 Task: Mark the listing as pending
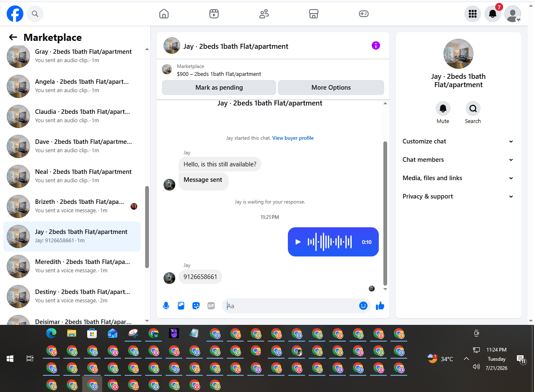pos(219,88)
